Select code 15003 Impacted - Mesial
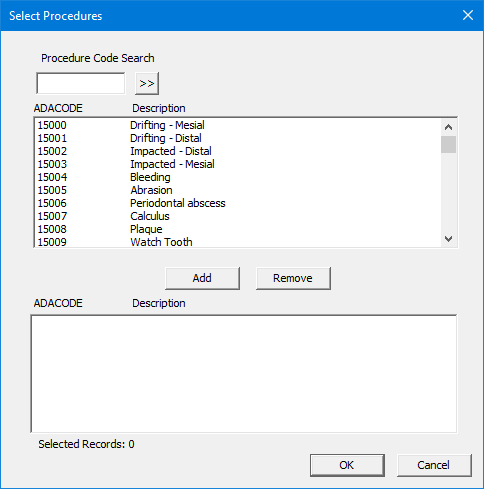The height and width of the screenshot is (489, 484). point(238,164)
